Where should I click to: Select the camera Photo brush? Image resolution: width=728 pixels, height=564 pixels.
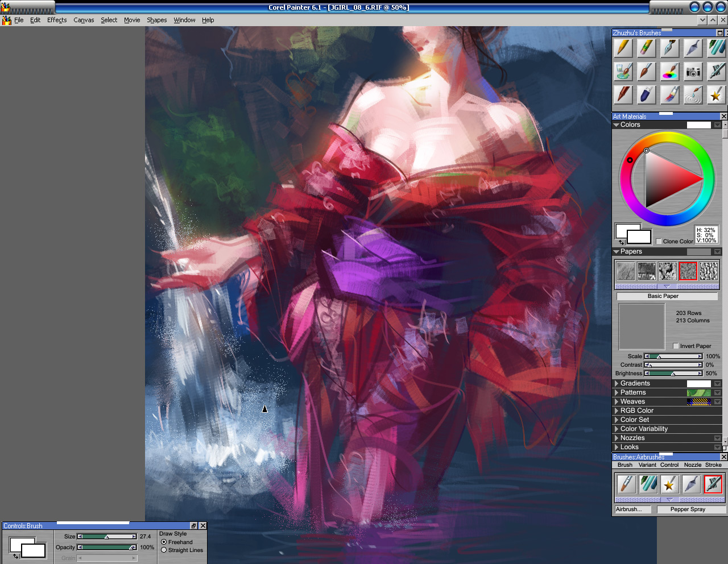[x=693, y=72]
